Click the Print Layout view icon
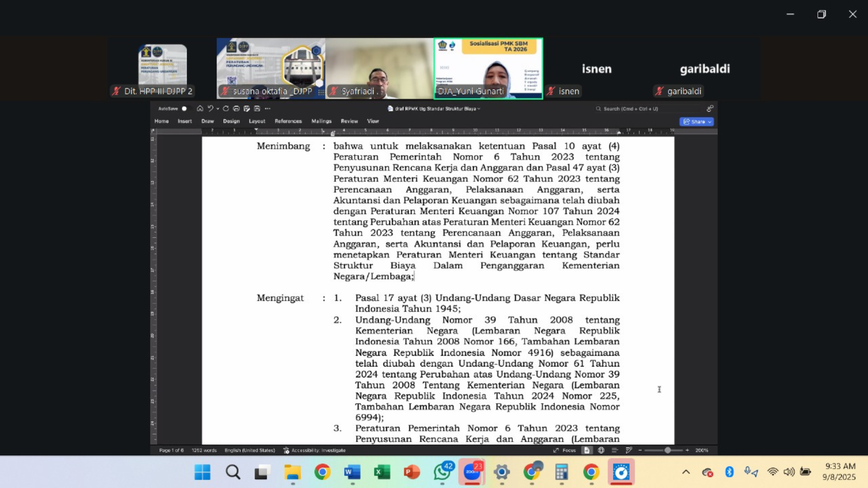Viewport: 868px width, 488px height. (587, 450)
